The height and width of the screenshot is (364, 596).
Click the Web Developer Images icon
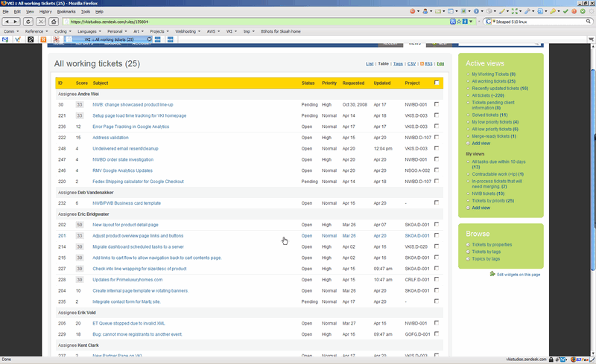tap(463, 11)
